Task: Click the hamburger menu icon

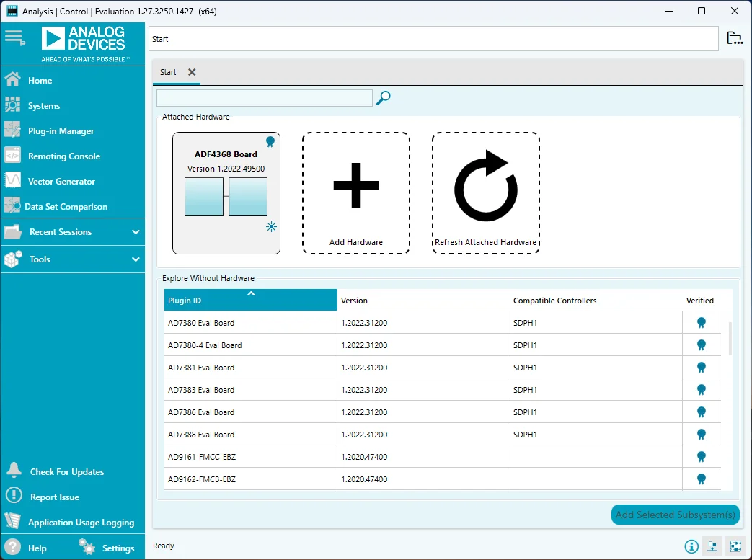Action: (x=14, y=37)
